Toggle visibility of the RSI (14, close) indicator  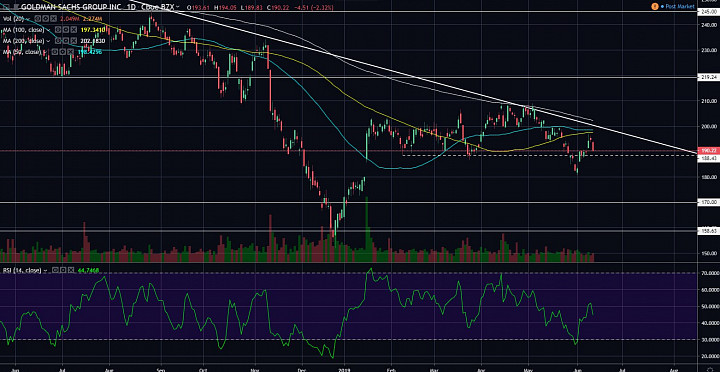pyautogui.click(x=55, y=270)
